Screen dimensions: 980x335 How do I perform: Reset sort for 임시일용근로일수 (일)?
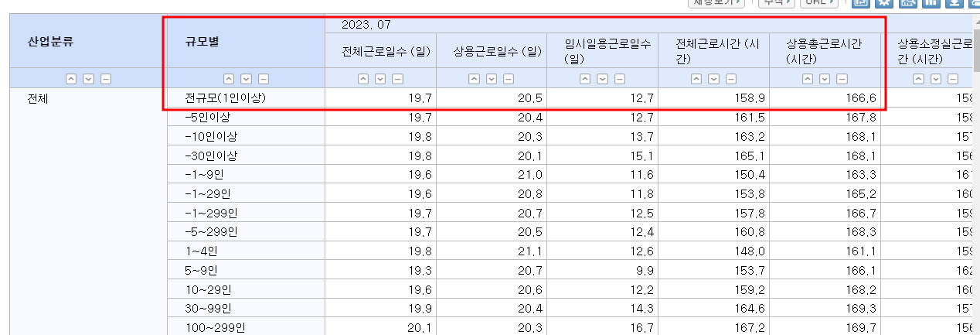621,78
